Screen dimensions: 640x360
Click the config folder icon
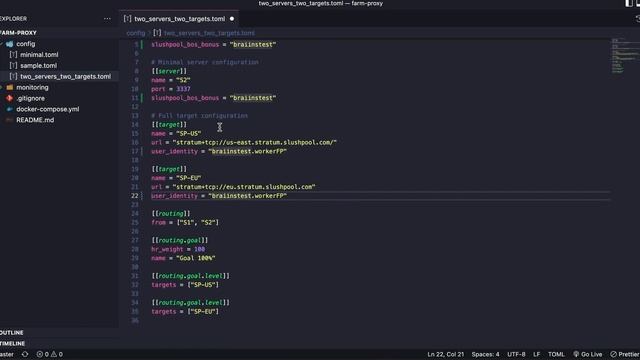[x=9, y=44]
